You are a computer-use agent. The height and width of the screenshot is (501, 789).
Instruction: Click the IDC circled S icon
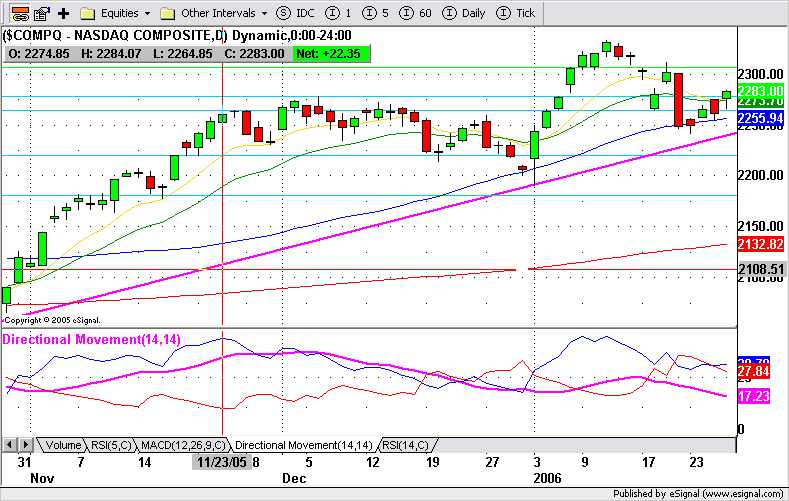point(284,13)
